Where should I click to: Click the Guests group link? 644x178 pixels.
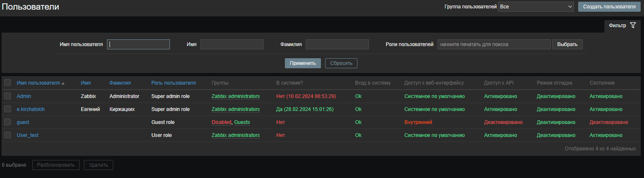pyautogui.click(x=242, y=122)
